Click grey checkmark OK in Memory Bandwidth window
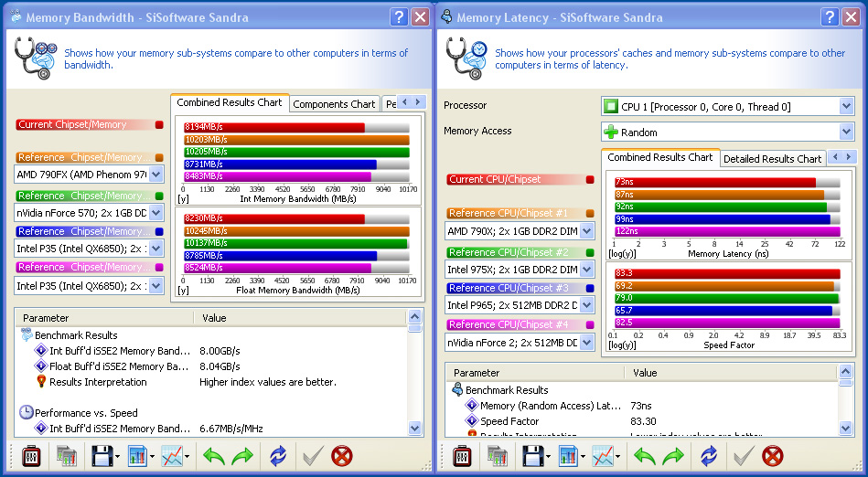The height and width of the screenshot is (477, 868). [x=313, y=456]
